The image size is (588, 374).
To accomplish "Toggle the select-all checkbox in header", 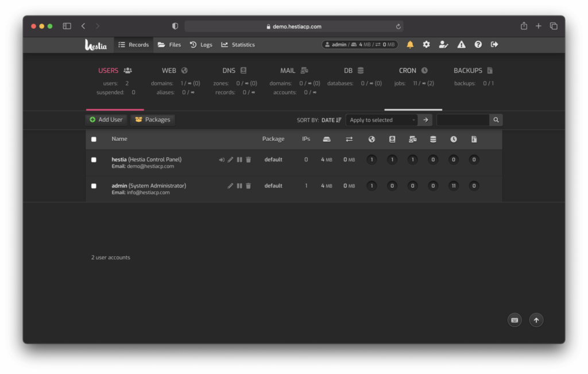I will pos(94,139).
